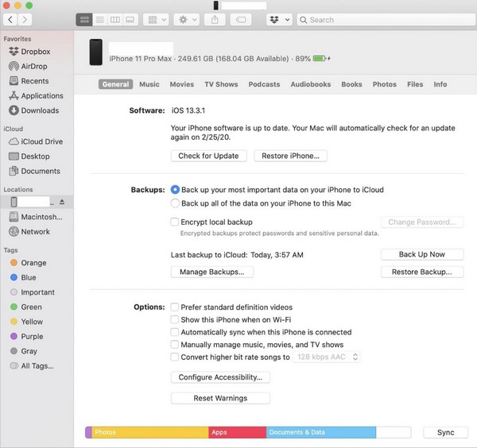The image size is (477, 448).
Task: Switch to the Files tab
Action: pos(415,84)
